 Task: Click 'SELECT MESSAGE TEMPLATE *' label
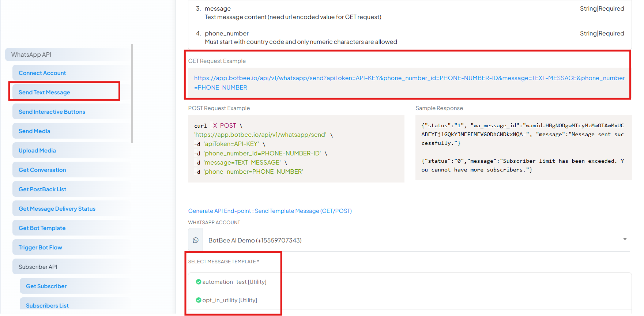223,262
